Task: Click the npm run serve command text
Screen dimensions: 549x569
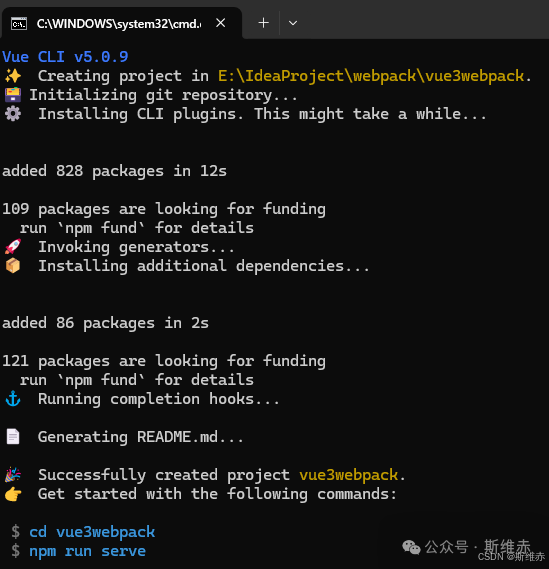Action: pyautogui.click(x=87, y=551)
